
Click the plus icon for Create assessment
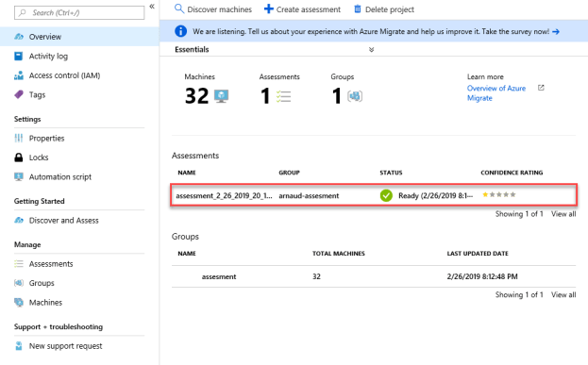(268, 9)
